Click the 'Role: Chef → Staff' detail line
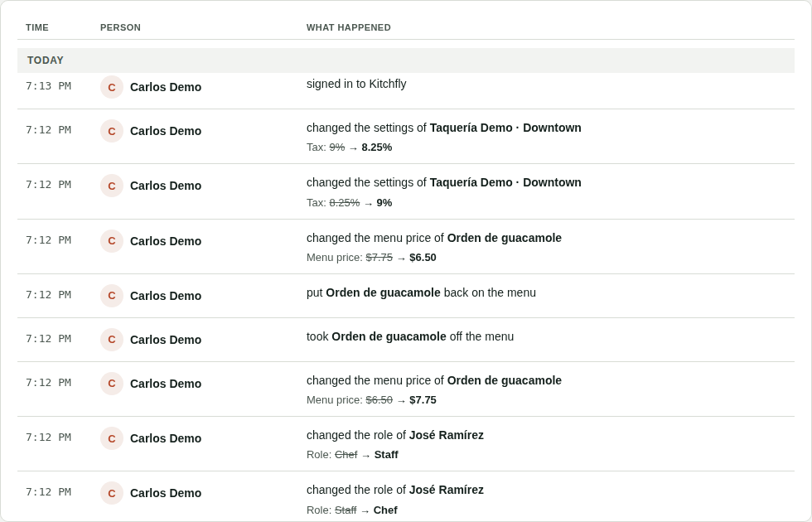Screen dimensions: 812x522 352,455
